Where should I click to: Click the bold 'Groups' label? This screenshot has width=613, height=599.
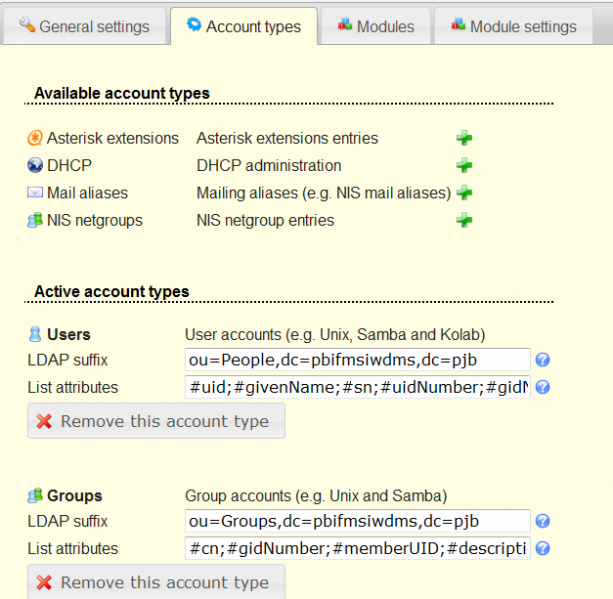point(75,496)
